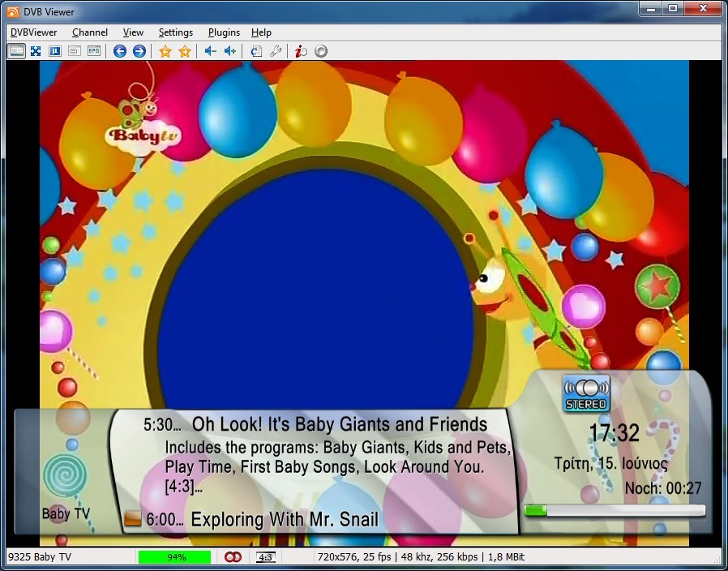The height and width of the screenshot is (571, 728).
Task: Select the 'Exploring With Mr. Snail' next programme
Action: tap(285, 519)
